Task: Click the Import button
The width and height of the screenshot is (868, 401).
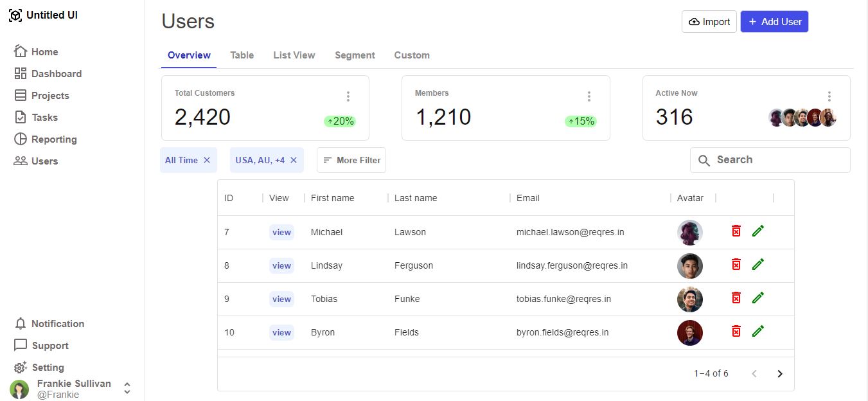Action: tap(709, 22)
